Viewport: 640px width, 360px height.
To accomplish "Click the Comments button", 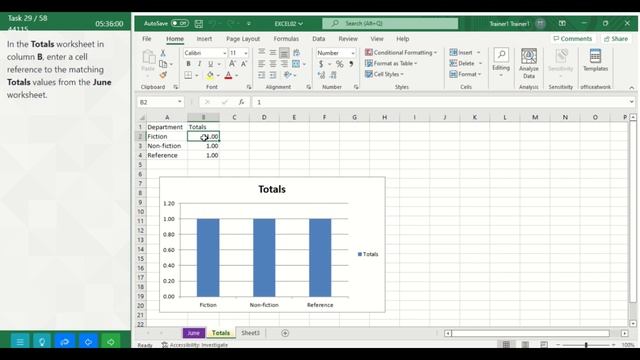I will pos(572,38).
